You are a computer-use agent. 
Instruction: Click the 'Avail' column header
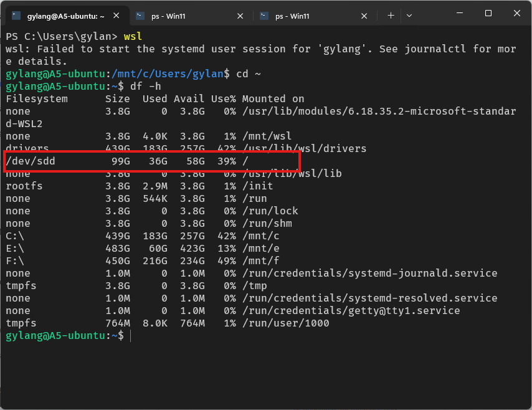(x=189, y=99)
